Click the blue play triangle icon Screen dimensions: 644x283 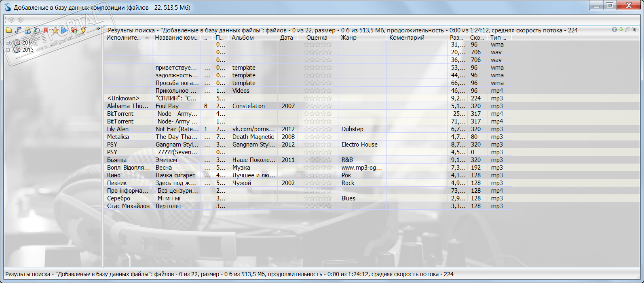pos(65,30)
